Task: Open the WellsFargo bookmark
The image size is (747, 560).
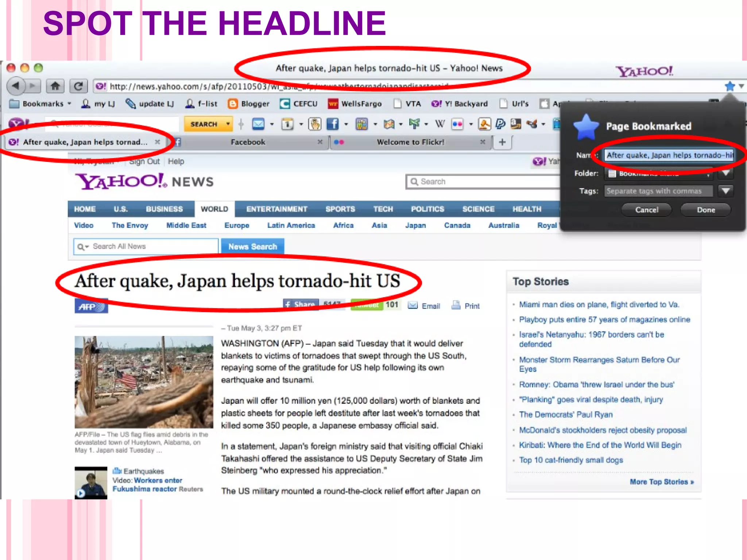Action: 355,104
